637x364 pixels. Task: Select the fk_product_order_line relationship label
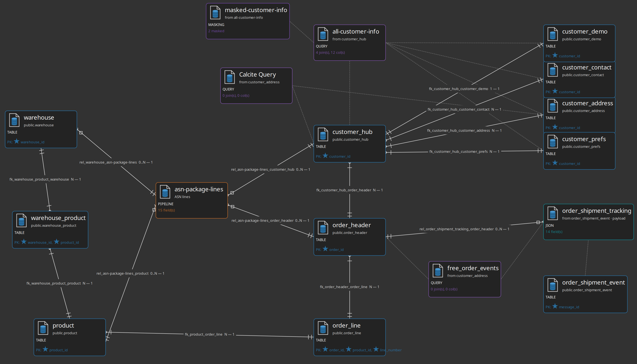(210, 334)
